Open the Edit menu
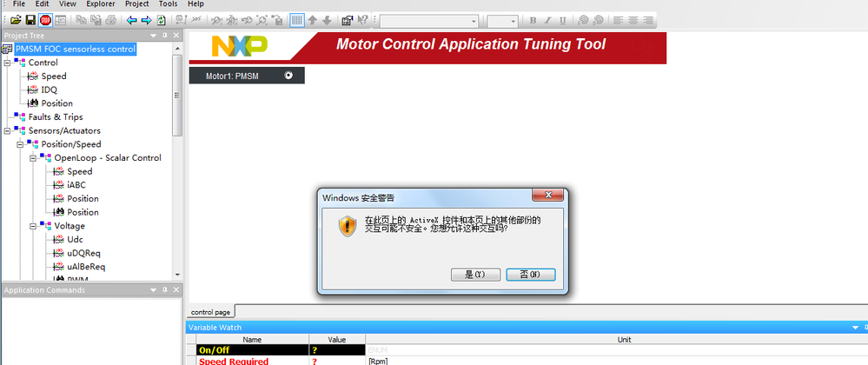 42,3
